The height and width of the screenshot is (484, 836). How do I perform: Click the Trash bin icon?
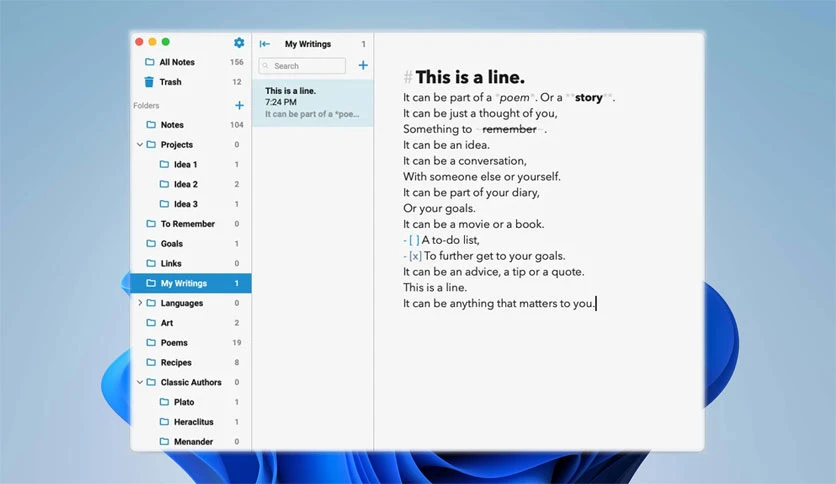point(149,82)
